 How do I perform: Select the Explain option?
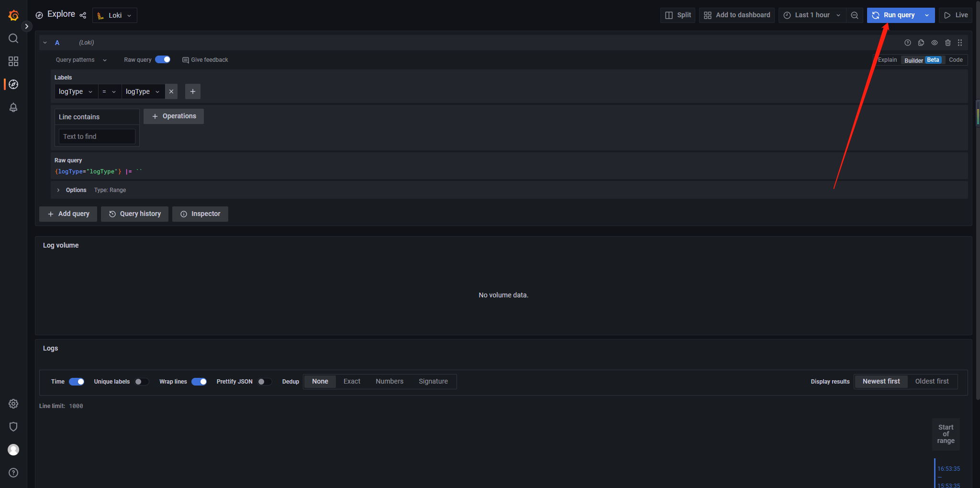click(887, 60)
